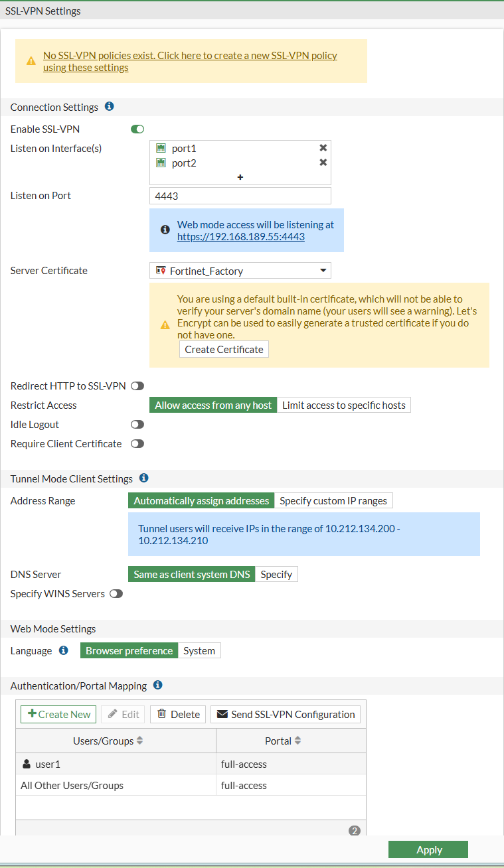Open the https://192.168.189.55:4443 link

241,236
